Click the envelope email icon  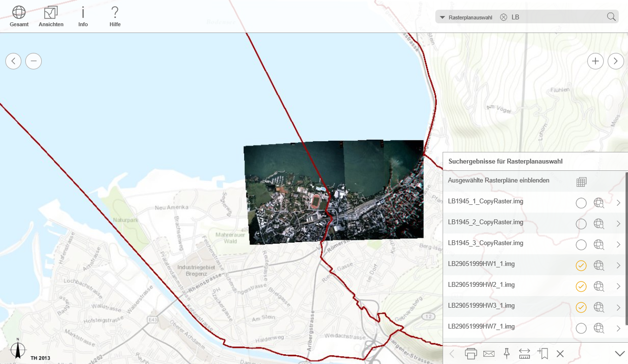(489, 354)
